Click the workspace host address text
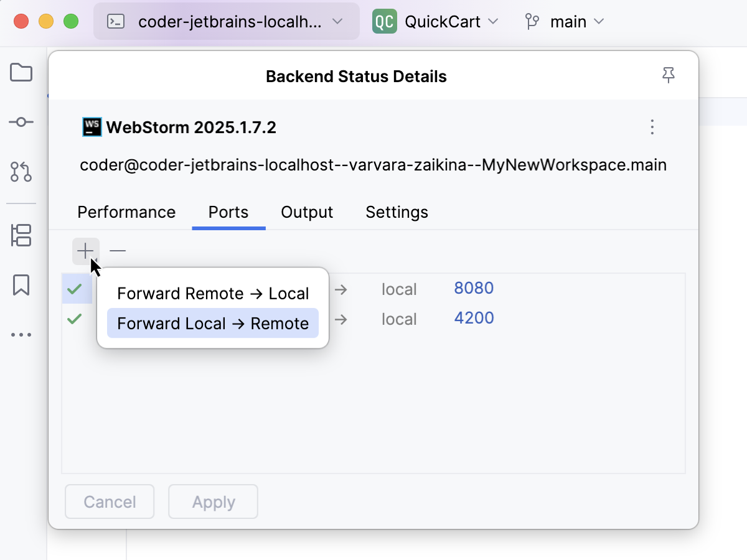The image size is (747, 560). [x=374, y=166]
